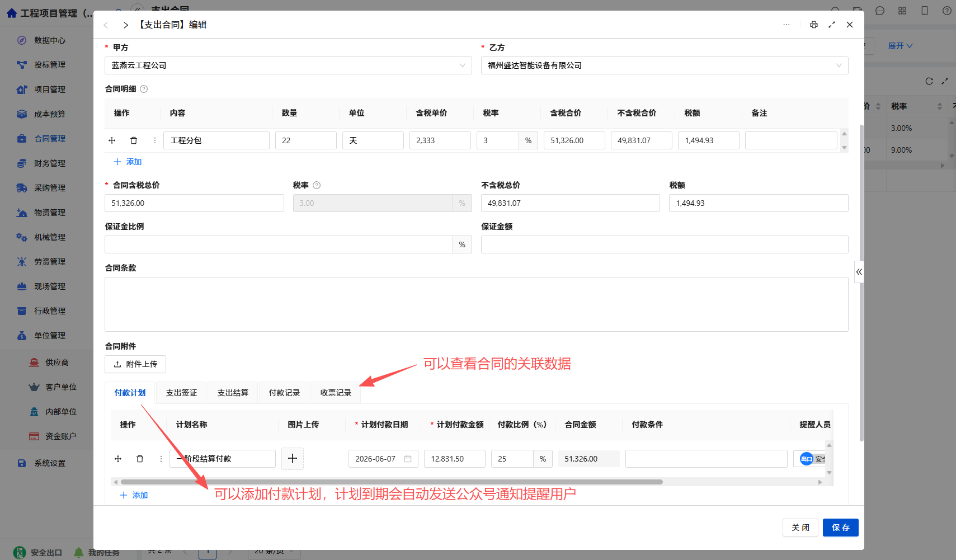Edit 付款比例 field with value 25
This screenshot has width=956, height=560.
pos(512,459)
